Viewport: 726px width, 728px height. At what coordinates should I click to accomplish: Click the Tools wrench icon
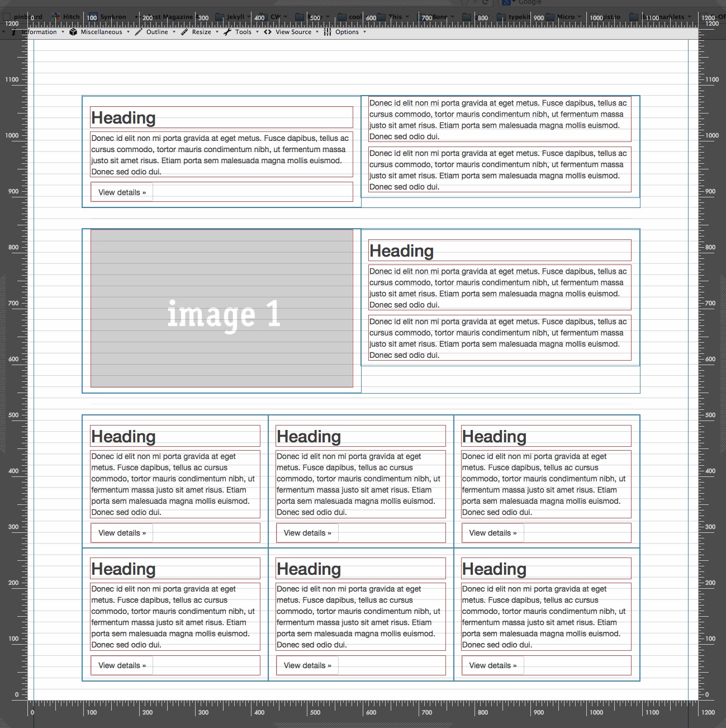coord(227,32)
